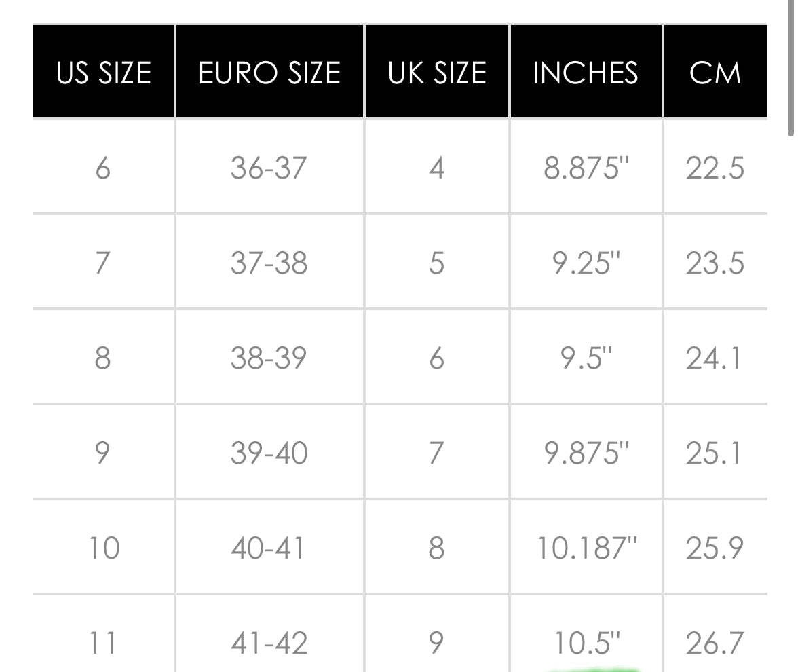The height and width of the screenshot is (672, 800).
Task: Select the UK SIZE header cell
Action: (x=437, y=73)
